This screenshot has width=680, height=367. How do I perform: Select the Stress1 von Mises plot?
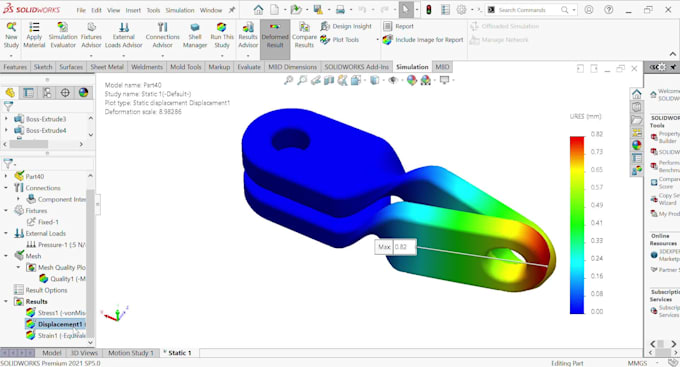coord(56,313)
